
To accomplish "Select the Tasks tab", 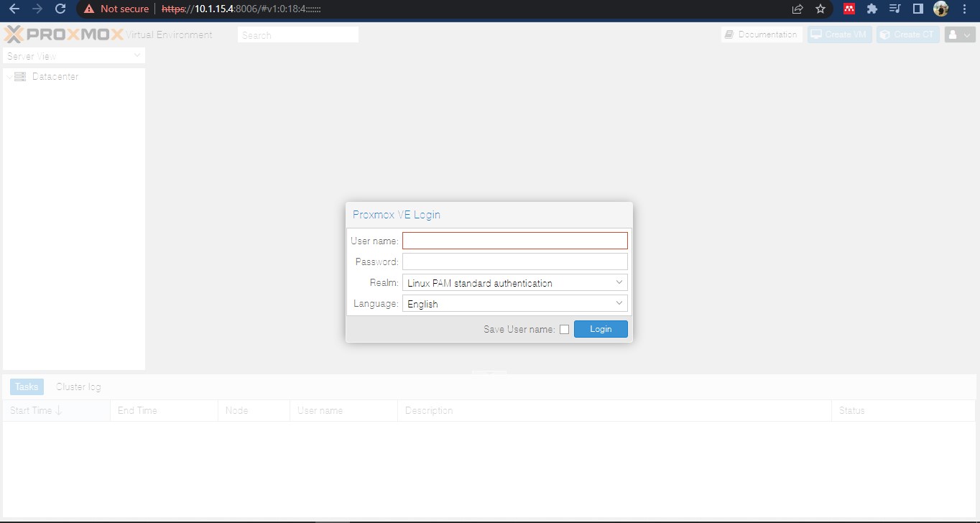I will (25, 387).
